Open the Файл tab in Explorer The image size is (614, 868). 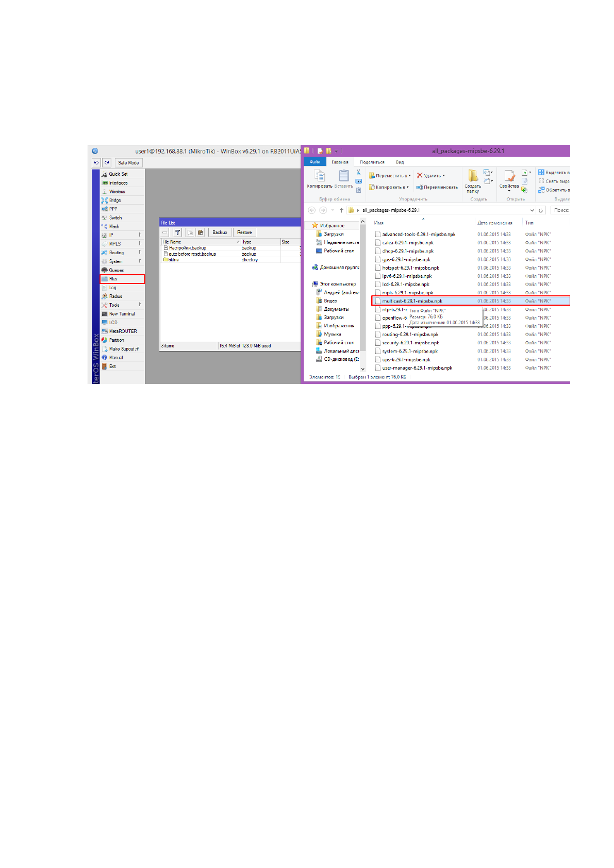point(315,162)
